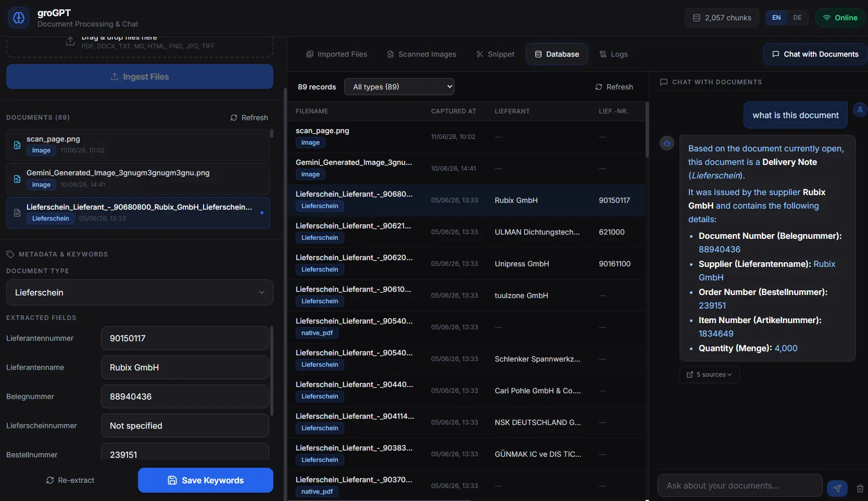Click the Ask about your documents input
Image resolution: width=868 pixels, height=501 pixels.
point(740,485)
